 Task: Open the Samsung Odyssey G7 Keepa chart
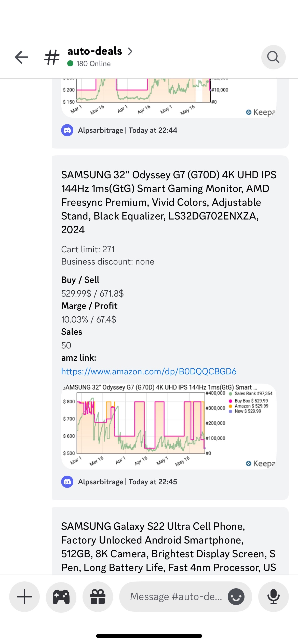pos(169,426)
